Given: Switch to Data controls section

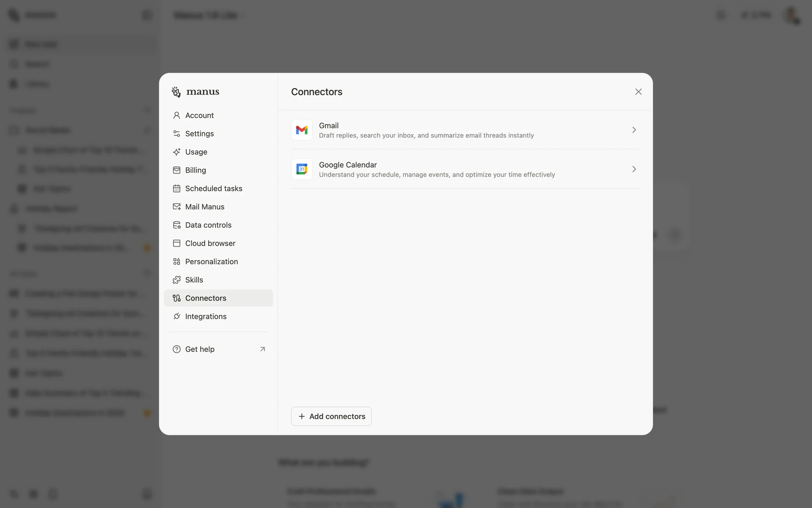Looking at the screenshot, I should (x=208, y=225).
